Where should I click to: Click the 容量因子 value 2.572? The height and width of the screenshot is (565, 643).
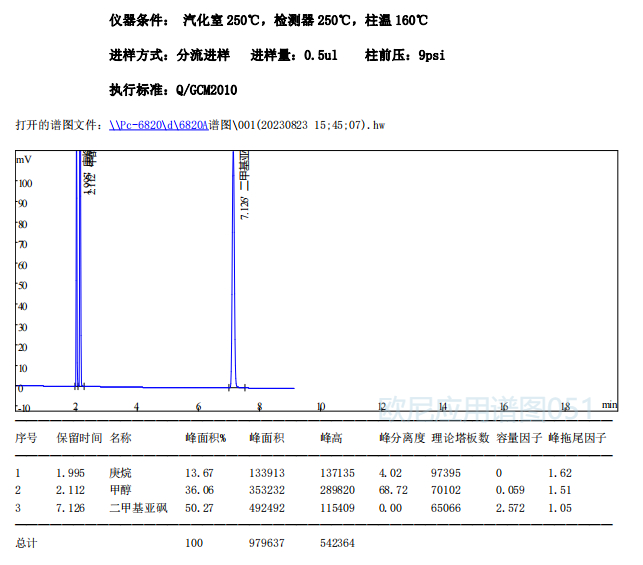pyautogui.click(x=511, y=508)
